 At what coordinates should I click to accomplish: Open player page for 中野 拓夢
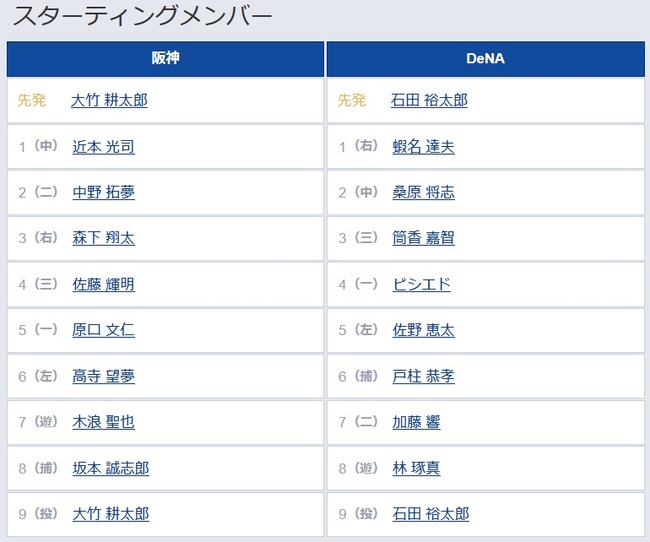(x=103, y=192)
